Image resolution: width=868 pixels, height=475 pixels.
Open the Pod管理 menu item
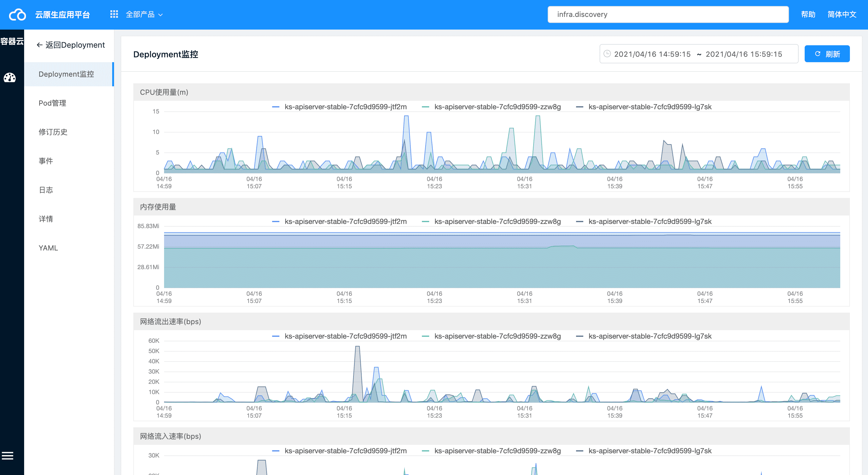coord(69,103)
